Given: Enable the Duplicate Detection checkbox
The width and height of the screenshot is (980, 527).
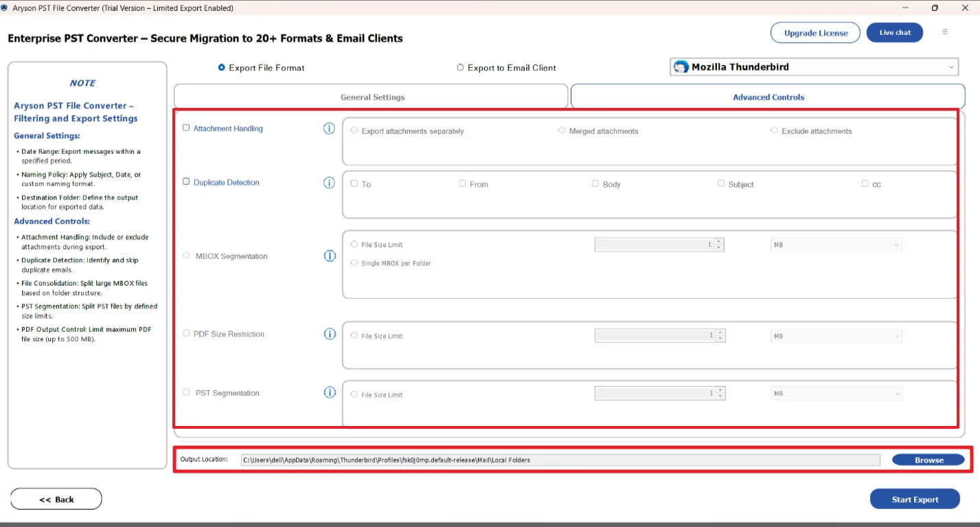Looking at the screenshot, I should pos(186,181).
